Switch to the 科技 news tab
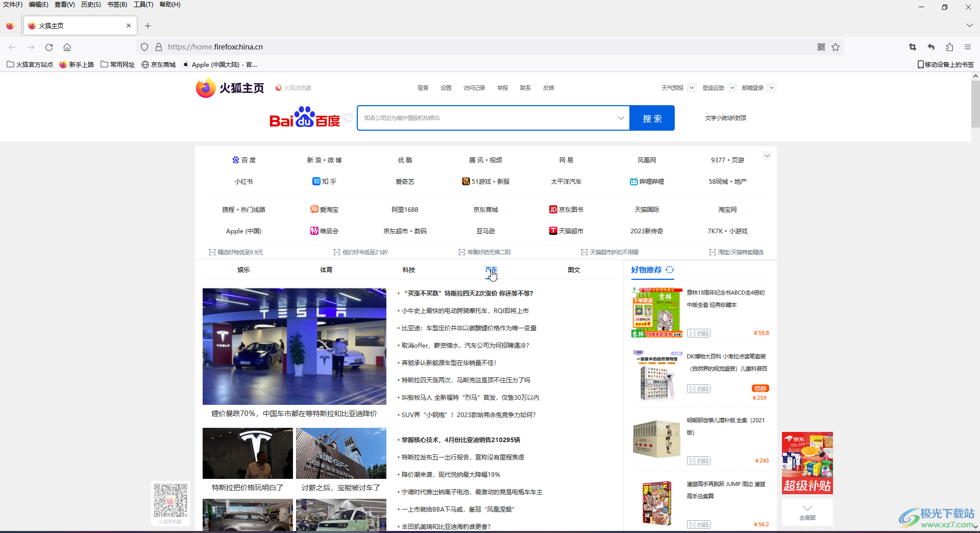This screenshot has height=533, width=980. 409,270
